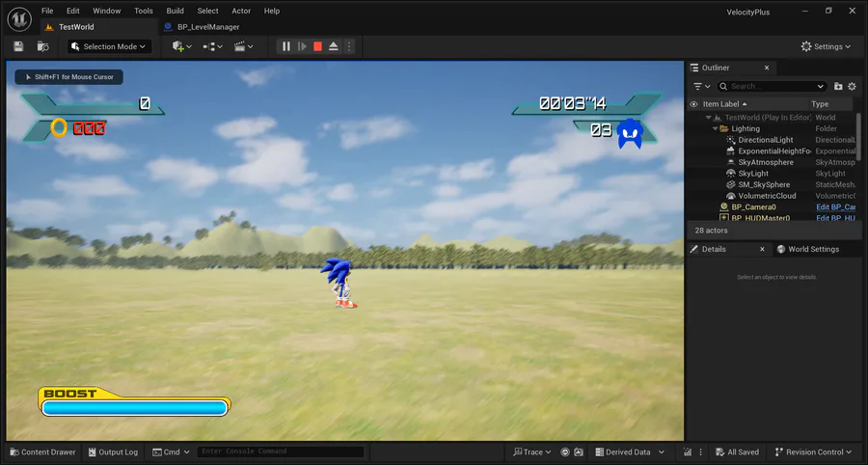Open the Outliner filter options dropdown
Screen dimensions: 868x465
click(702, 87)
